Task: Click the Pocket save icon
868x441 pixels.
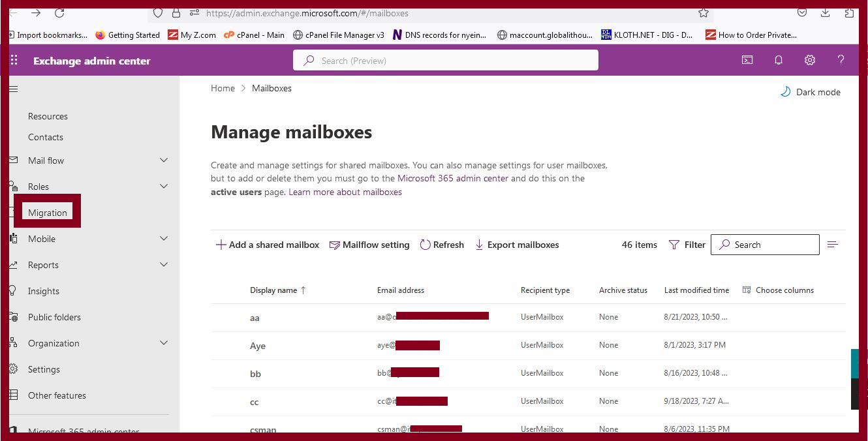Action: pyautogui.click(x=802, y=12)
